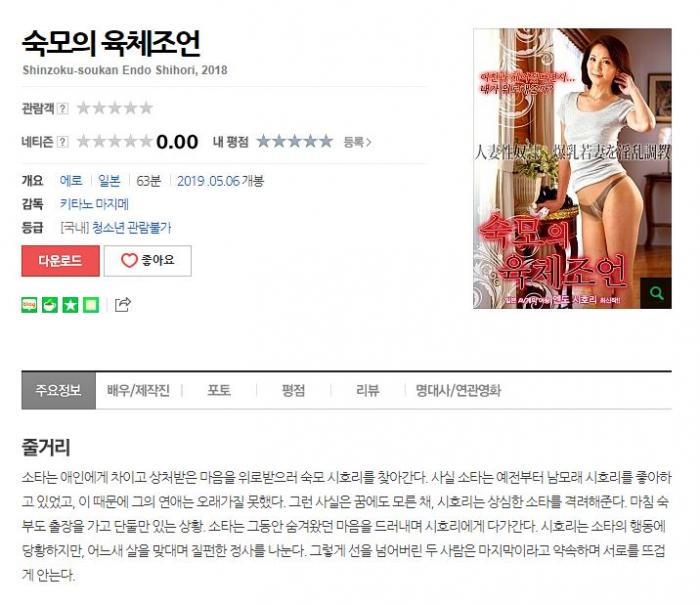Click the green blog share icon
This screenshot has height=605, width=700.
click(29, 305)
